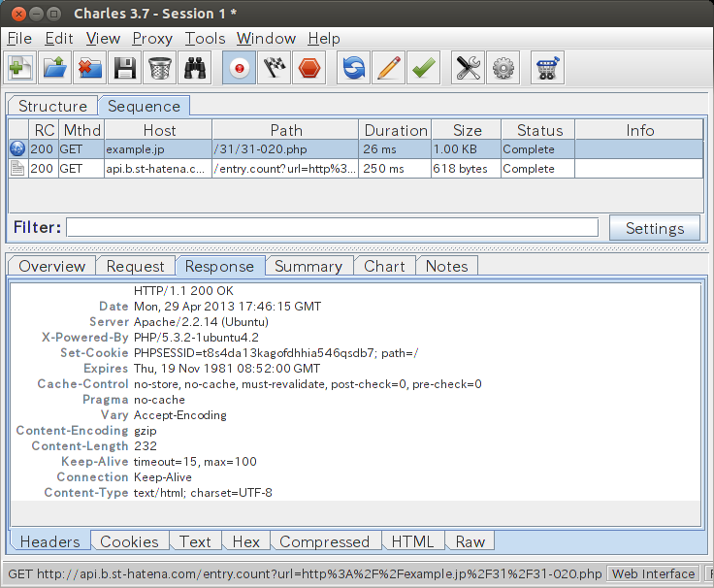Click the /entry.count?url=http%3... path cell
Viewport: 714px width, 588px height.
(285, 169)
